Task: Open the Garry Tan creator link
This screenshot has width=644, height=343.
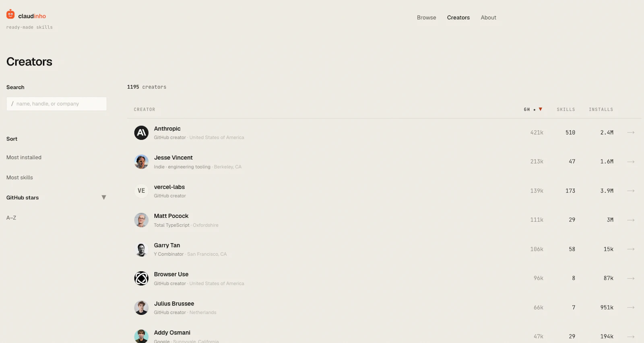Action: tap(167, 245)
